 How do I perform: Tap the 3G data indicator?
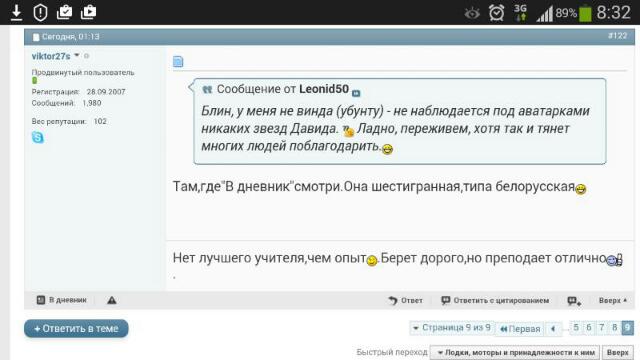(x=520, y=13)
